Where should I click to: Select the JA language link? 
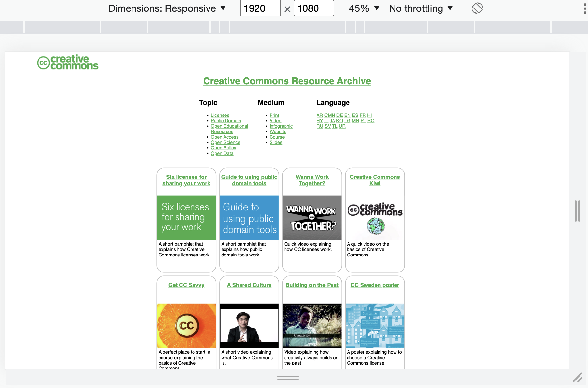click(x=332, y=121)
